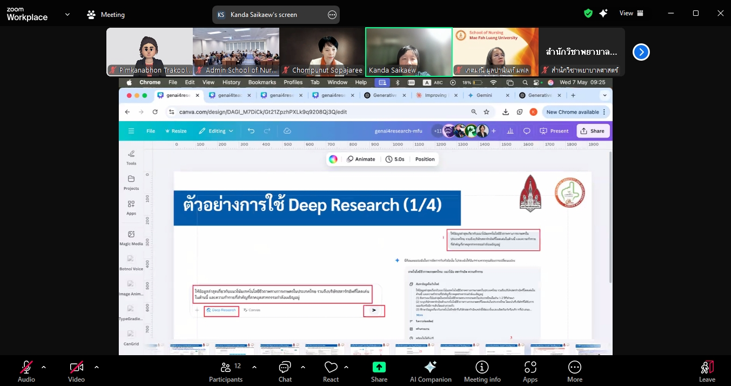Open the React emoji menu

coord(331,372)
